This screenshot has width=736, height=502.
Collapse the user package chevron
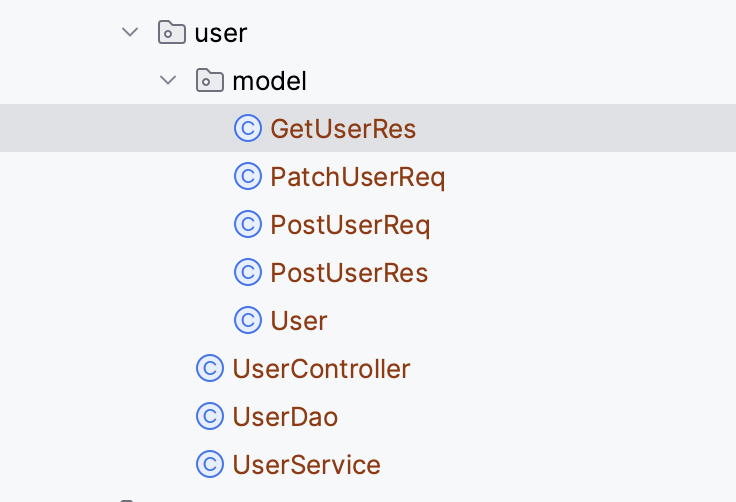[130, 32]
